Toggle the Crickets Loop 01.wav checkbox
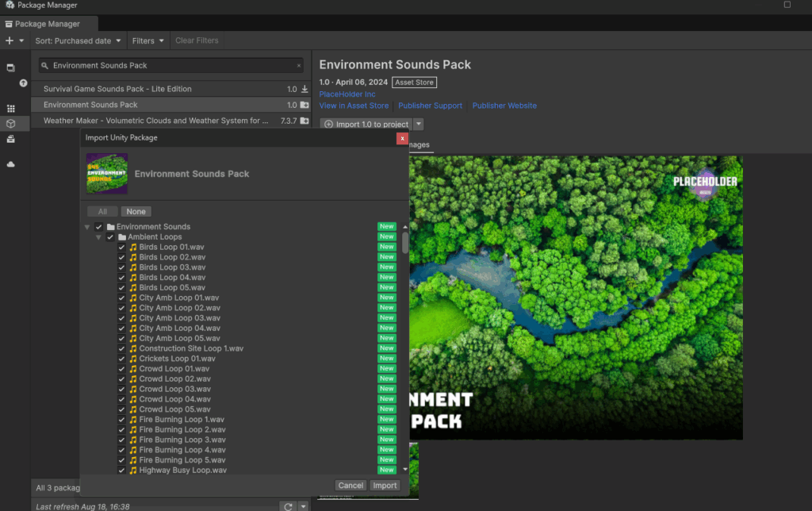 pos(122,359)
